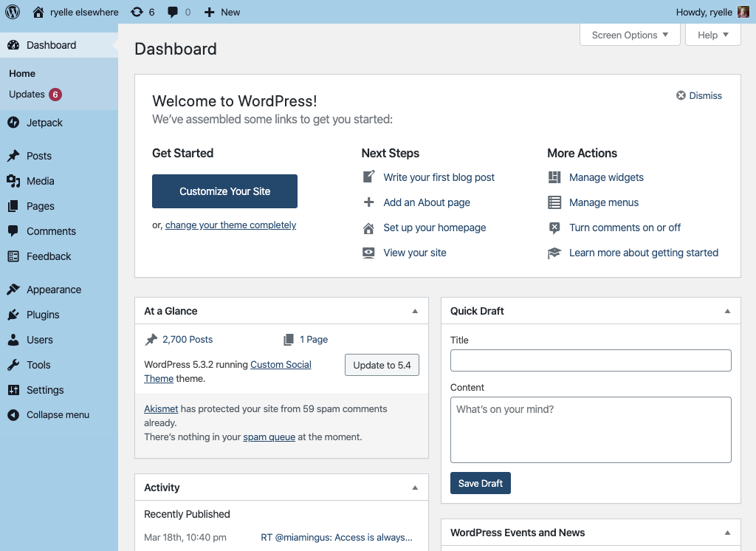Click the user avatar thumbnail

pyautogui.click(x=743, y=12)
